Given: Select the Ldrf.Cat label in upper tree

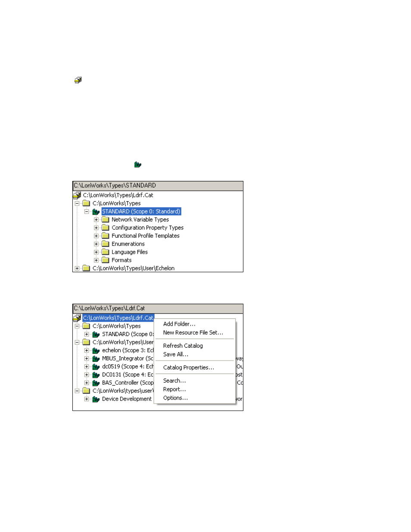Looking at the screenshot, I should point(118,195).
